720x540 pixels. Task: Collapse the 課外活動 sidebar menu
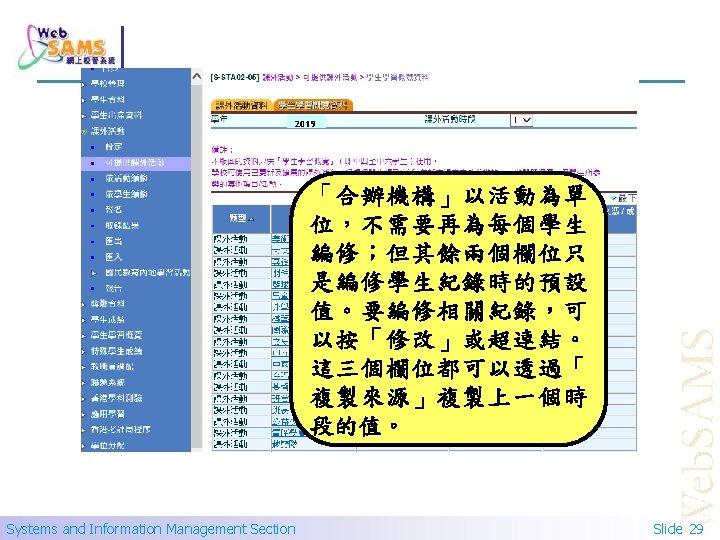coord(108,131)
